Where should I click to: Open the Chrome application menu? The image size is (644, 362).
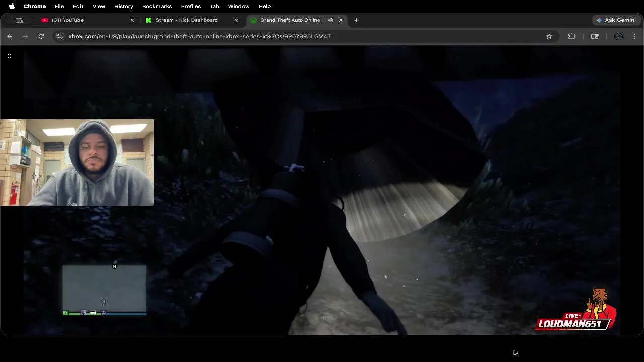pos(35,6)
